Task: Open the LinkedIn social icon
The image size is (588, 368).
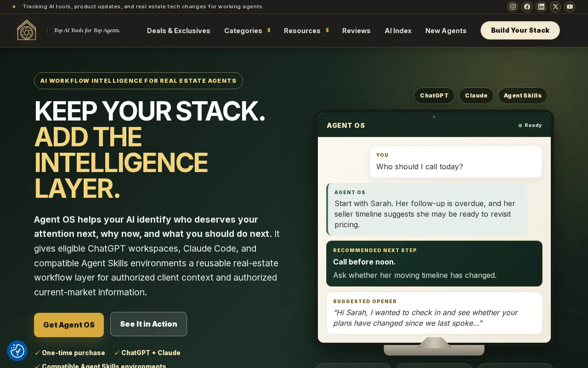Action: coord(541,6)
